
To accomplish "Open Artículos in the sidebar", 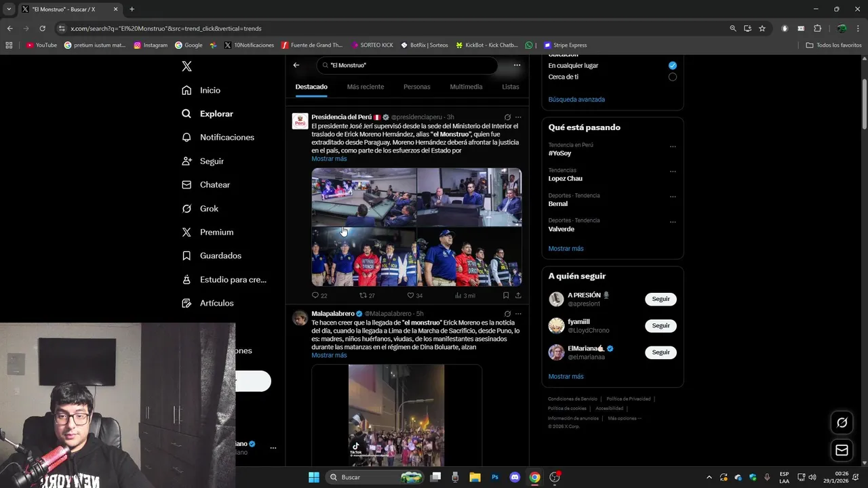I will tap(208, 303).
